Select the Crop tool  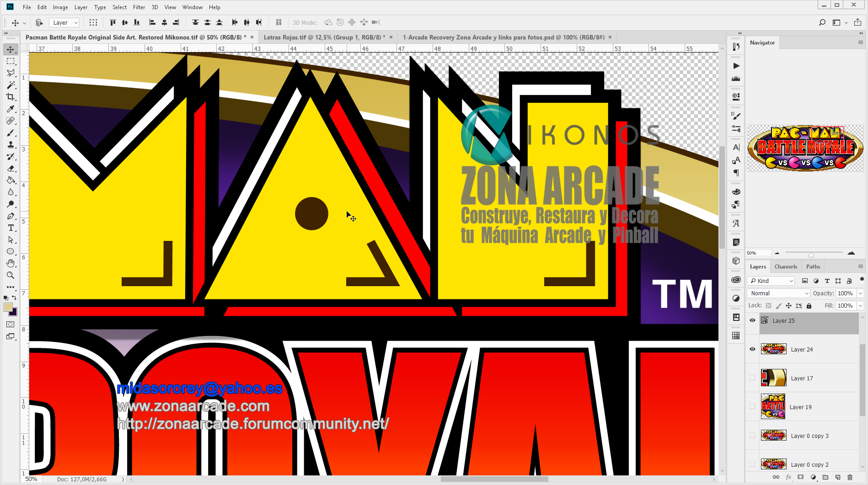11,97
